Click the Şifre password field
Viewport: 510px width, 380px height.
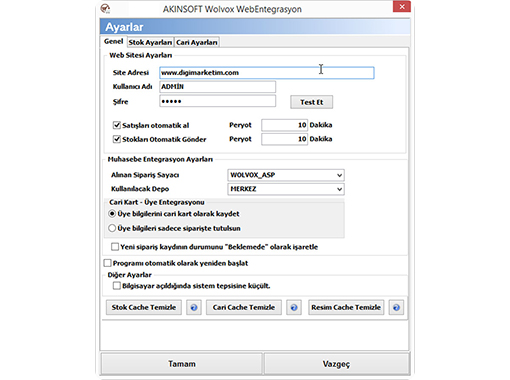pos(217,101)
